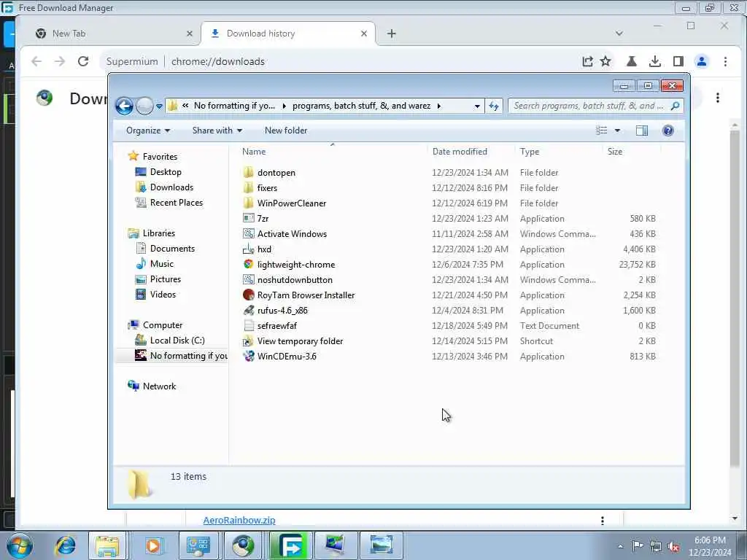Select noshutdownbutton command script
Screen dimensions: 747x560
click(x=295, y=279)
